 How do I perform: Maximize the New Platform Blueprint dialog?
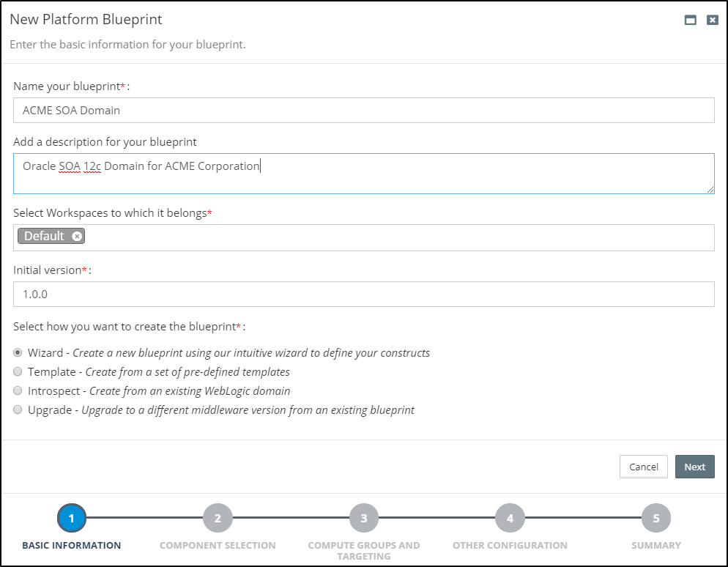(x=691, y=21)
